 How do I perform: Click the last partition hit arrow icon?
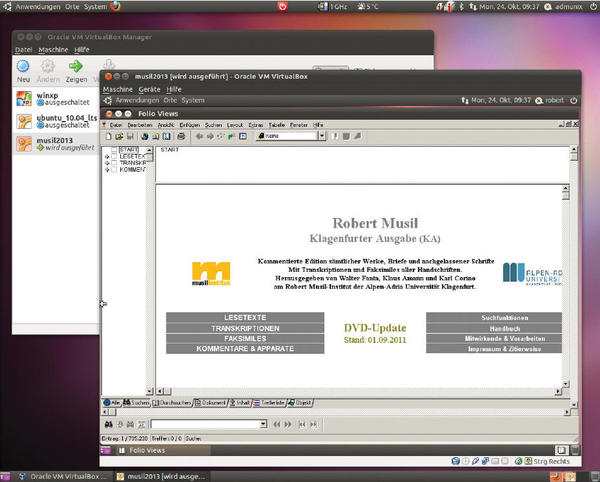click(x=313, y=424)
